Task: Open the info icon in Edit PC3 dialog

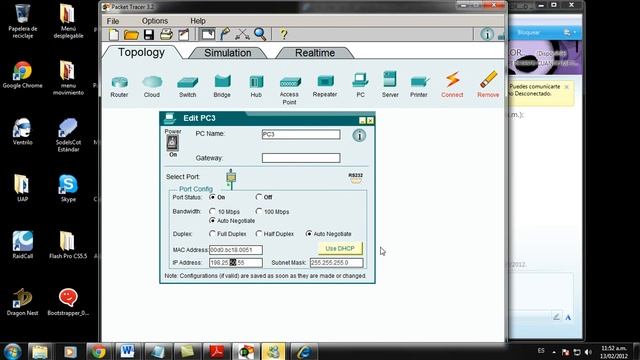Action: click(x=359, y=136)
